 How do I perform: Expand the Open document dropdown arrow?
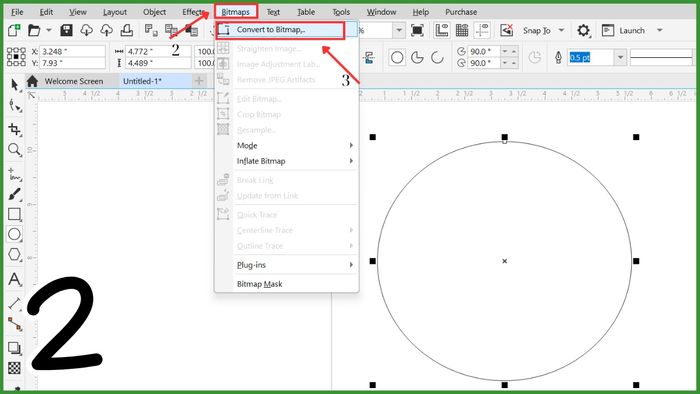click(49, 30)
